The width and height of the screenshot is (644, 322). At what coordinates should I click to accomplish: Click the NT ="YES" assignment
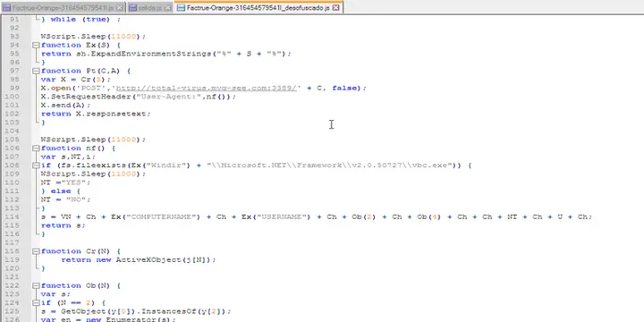65,182
